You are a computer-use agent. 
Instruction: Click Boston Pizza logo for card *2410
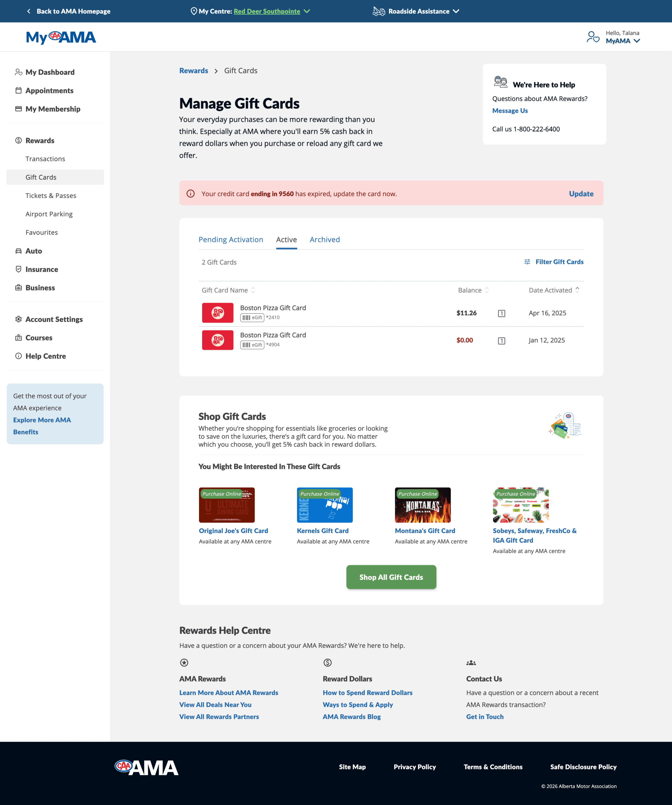click(218, 313)
